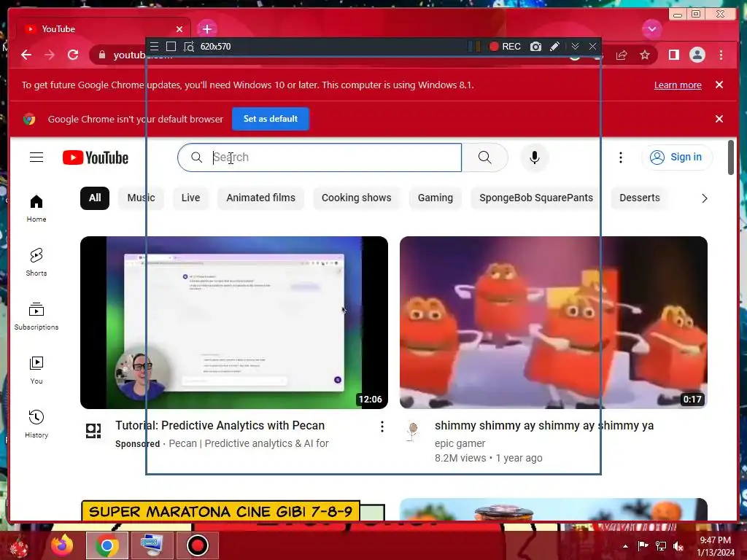Open Super Maratona Cine Gibi thumbnail

click(233, 510)
